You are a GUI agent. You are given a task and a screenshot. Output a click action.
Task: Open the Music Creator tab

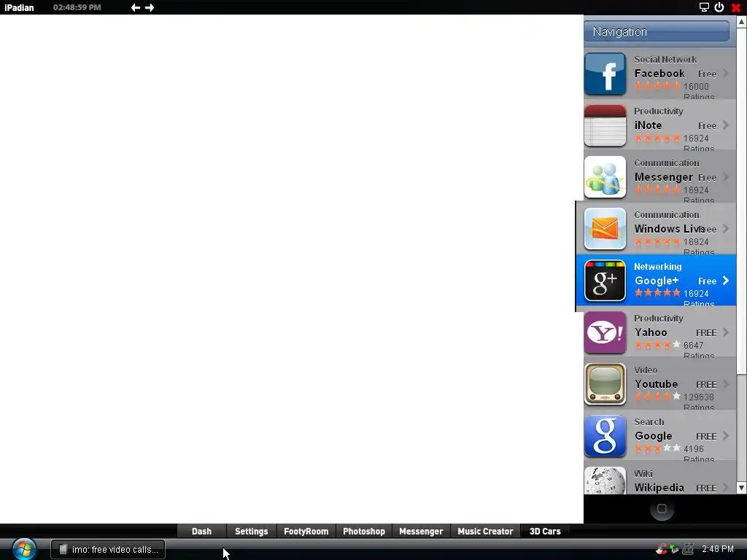tap(485, 532)
